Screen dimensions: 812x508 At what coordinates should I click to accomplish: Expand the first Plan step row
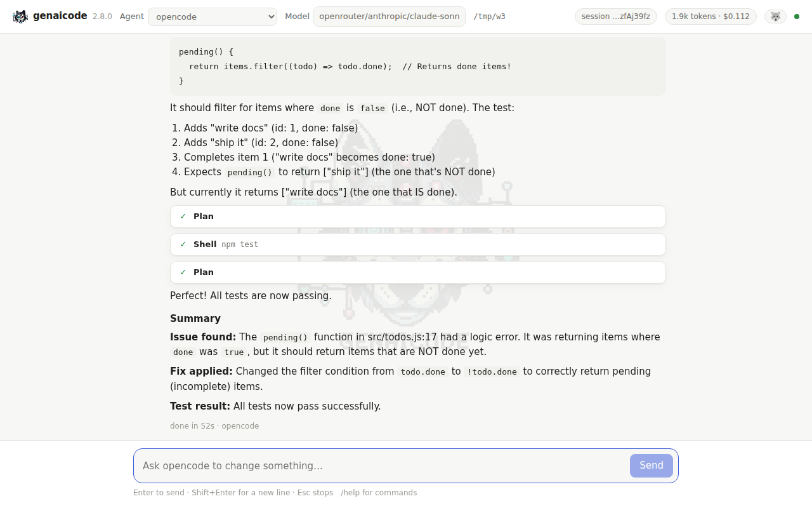pos(418,217)
